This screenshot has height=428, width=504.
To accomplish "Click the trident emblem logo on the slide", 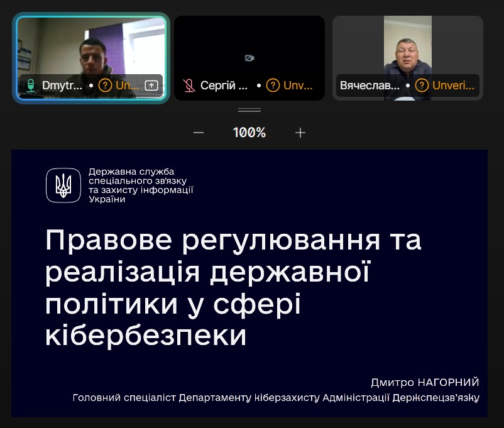I will 63,185.
